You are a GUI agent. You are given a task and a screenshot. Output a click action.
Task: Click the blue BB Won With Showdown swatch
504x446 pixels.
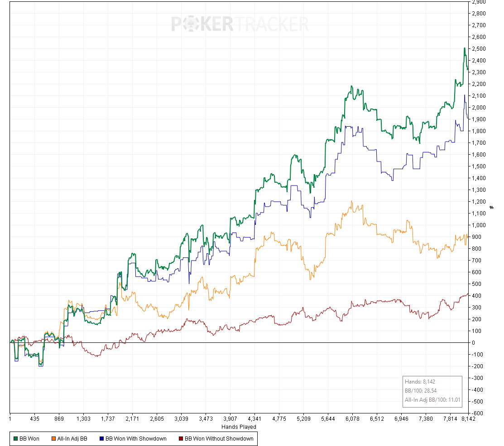(x=101, y=439)
